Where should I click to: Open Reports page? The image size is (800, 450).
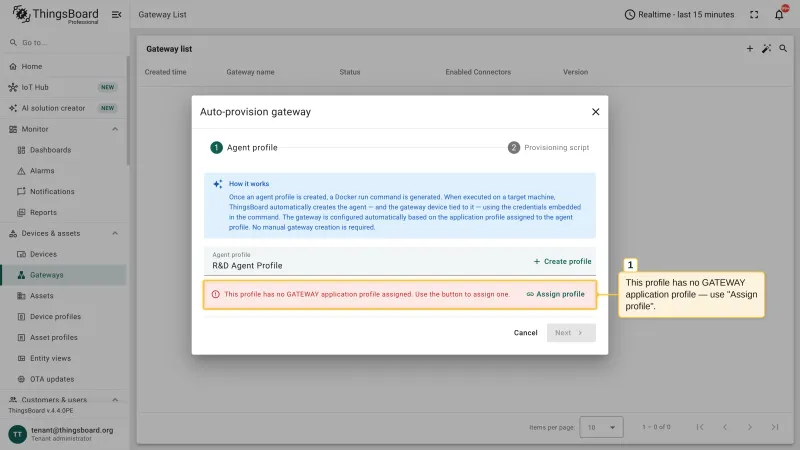pos(64,212)
